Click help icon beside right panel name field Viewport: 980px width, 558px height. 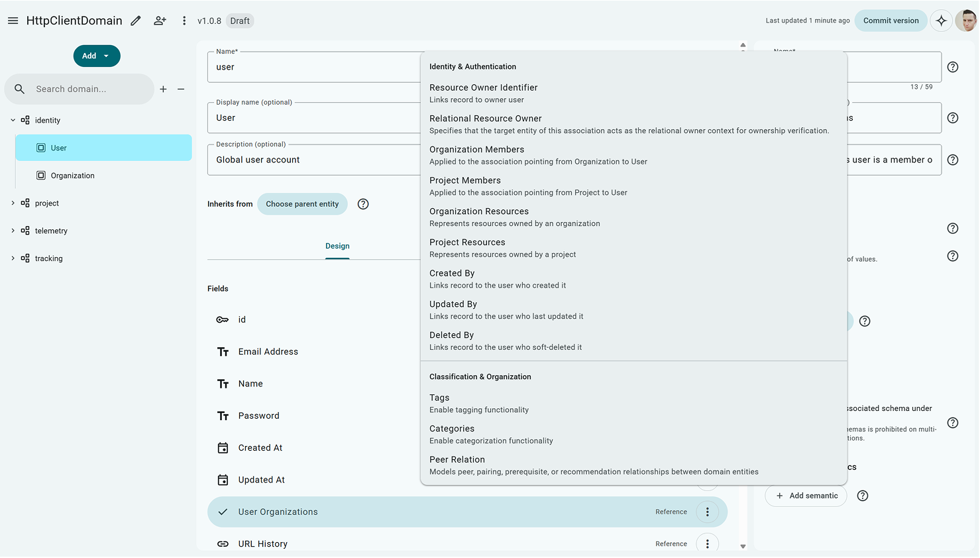[x=953, y=67]
